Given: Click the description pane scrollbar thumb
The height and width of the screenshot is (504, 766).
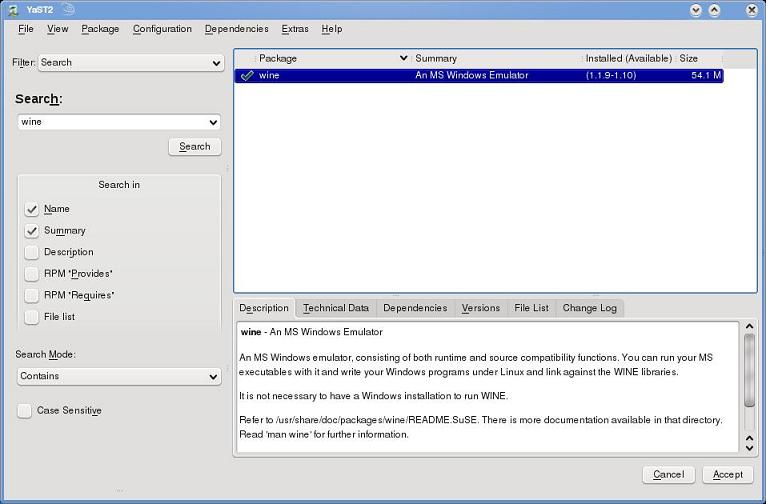Looking at the screenshot, I should [x=749, y=370].
